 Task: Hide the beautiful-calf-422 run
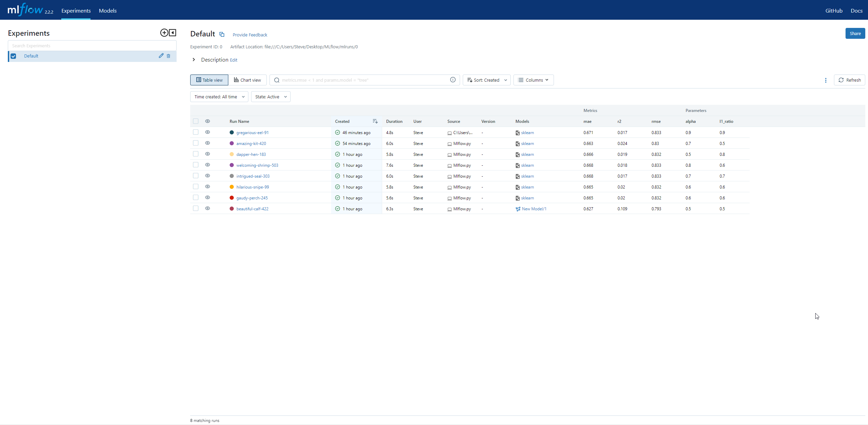[x=208, y=208]
